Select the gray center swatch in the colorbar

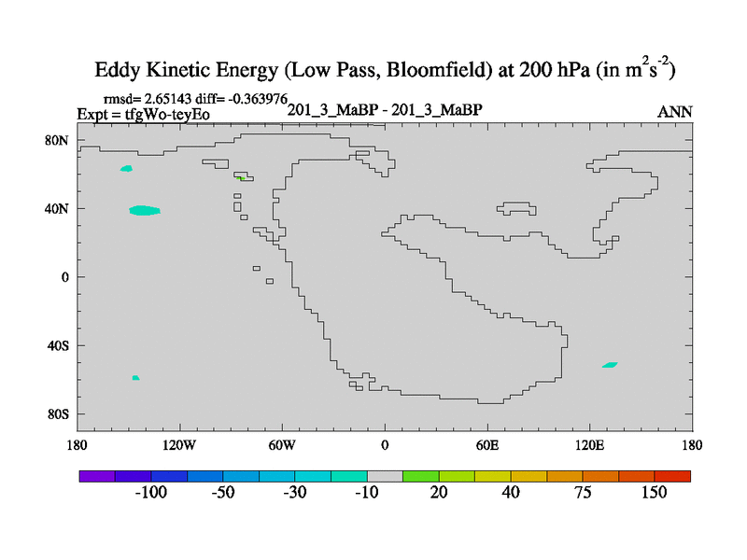[x=385, y=476]
